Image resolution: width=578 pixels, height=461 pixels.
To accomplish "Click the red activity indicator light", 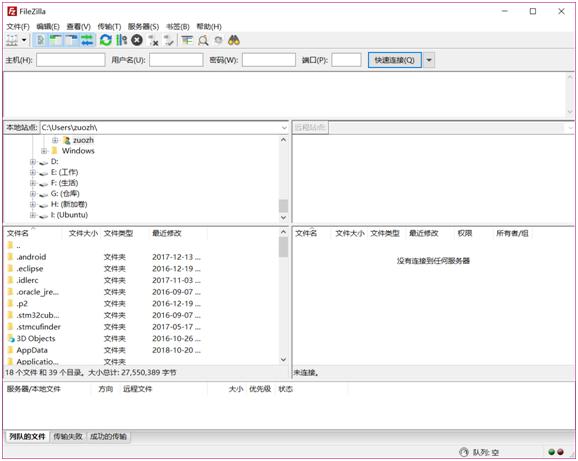I will 561,452.
